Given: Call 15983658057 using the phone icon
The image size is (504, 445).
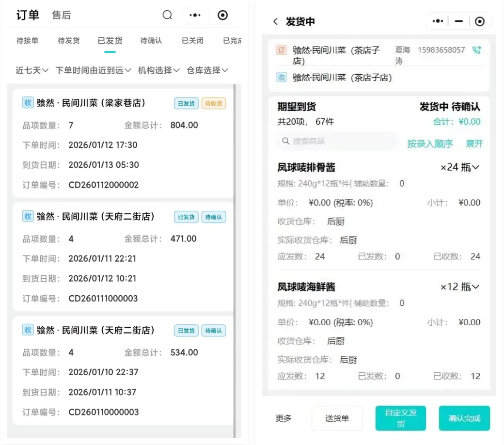Looking at the screenshot, I should (477, 50).
